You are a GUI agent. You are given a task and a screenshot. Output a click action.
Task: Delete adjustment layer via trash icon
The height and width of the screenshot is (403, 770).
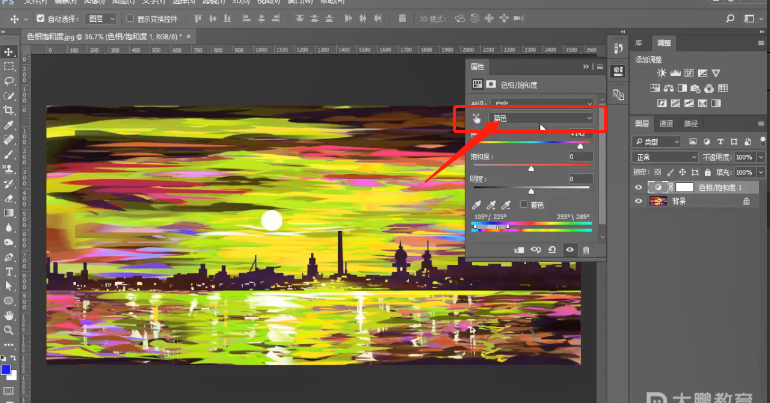586,249
